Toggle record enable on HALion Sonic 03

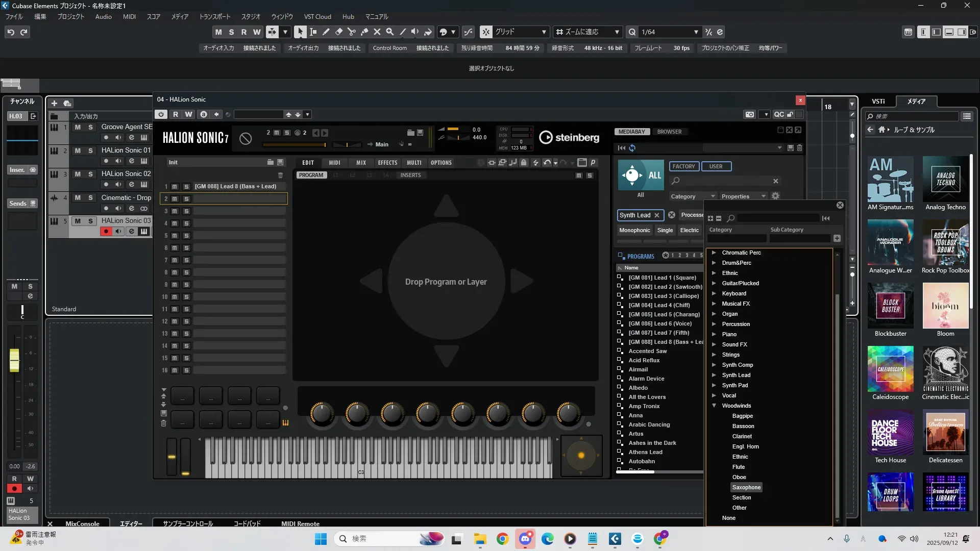106,232
